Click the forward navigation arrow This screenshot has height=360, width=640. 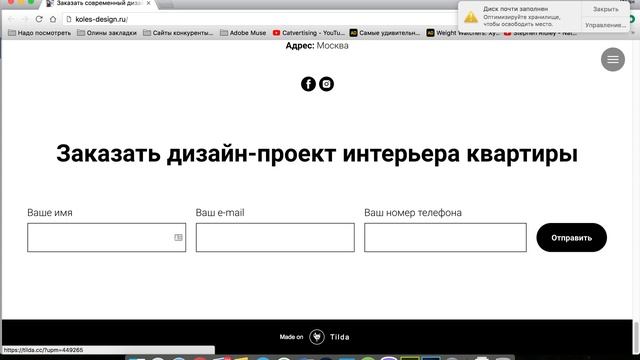point(24,19)
